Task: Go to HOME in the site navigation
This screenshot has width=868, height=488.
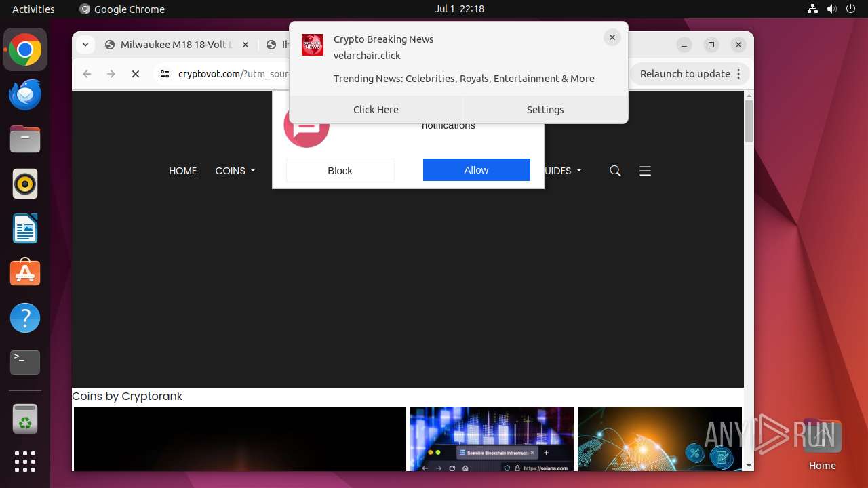Action: 182,171
